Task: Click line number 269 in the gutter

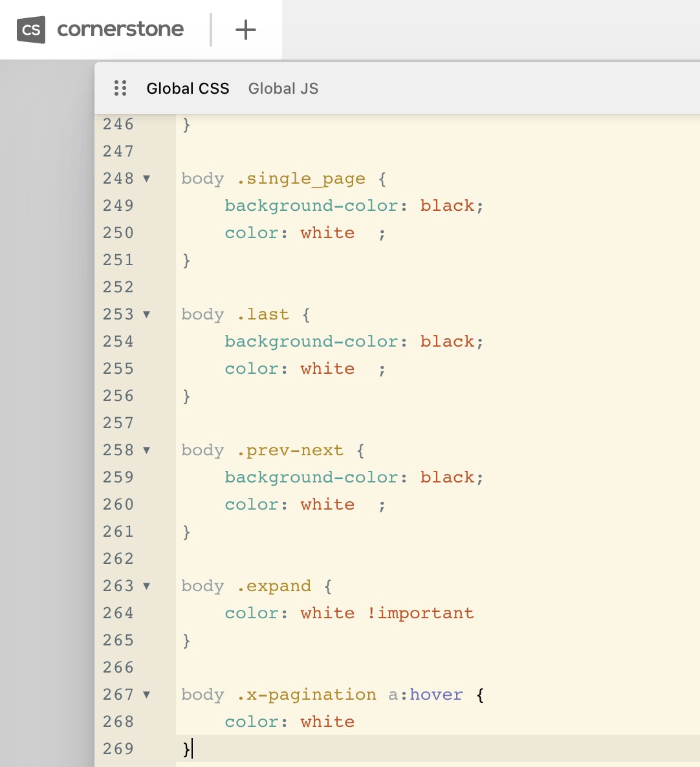Action: [x=118, y=749]
